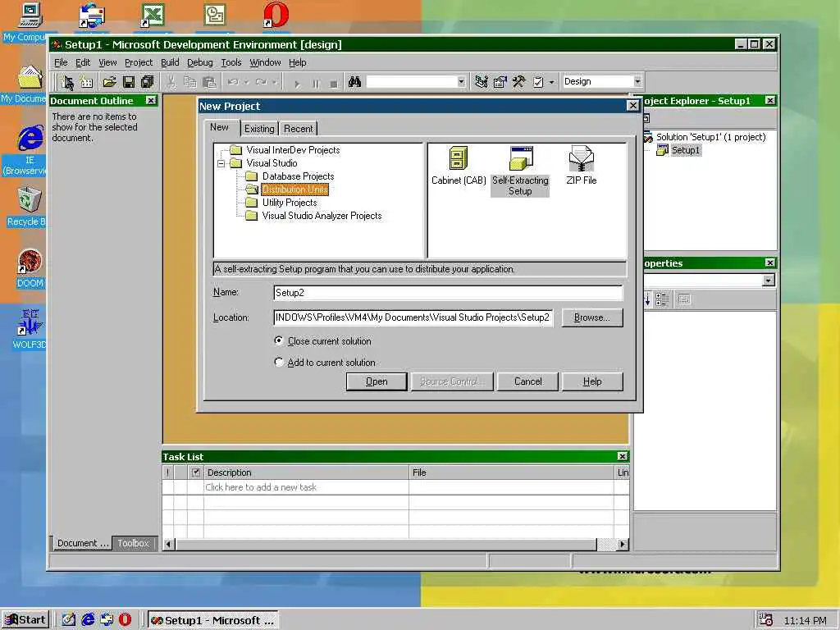Click the Paste clipboard toolbar icon
This screenshot has width=840, height=630.
point(209,82)
